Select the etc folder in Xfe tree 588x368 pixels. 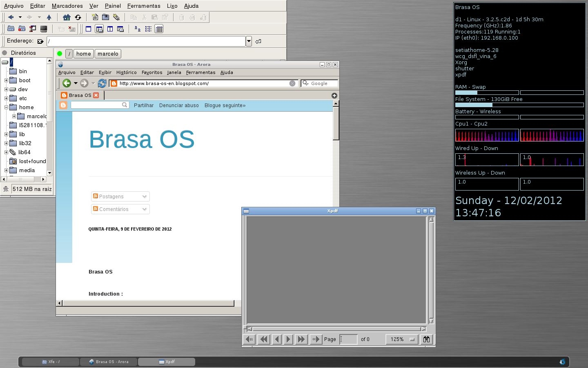pos(23,99)
